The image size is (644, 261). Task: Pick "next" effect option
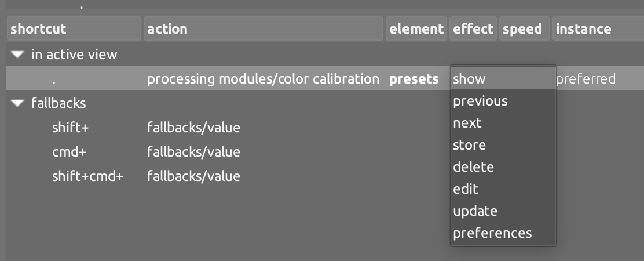467,123
